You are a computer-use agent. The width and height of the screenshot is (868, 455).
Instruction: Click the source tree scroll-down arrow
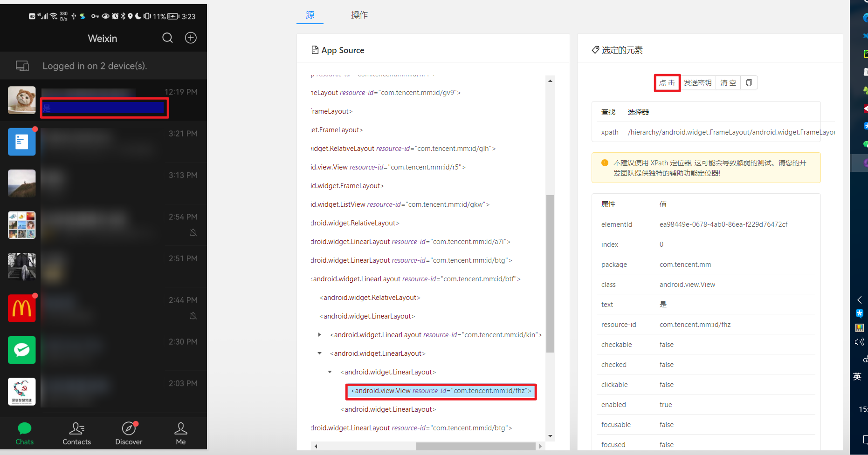(550, 436)
